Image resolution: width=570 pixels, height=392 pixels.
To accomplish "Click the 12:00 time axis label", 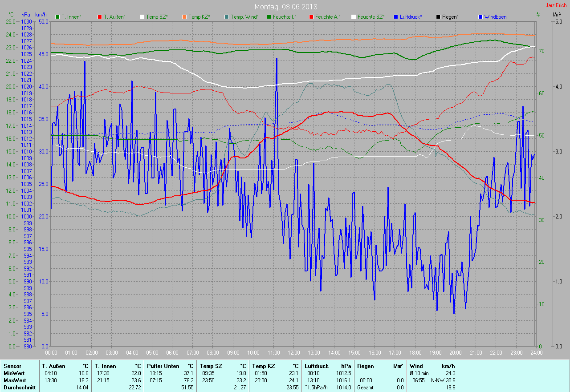I will pyautogui.click(x=293, y=353).
